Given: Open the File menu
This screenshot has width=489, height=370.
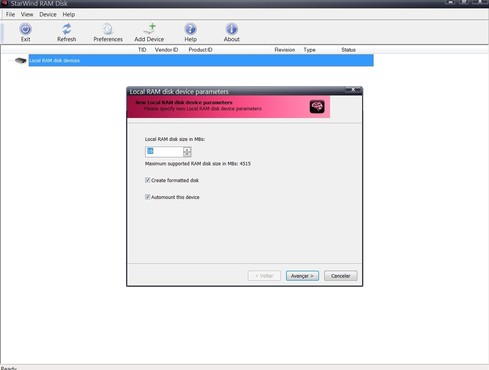Looking at the screenshot, I should 10,14.
